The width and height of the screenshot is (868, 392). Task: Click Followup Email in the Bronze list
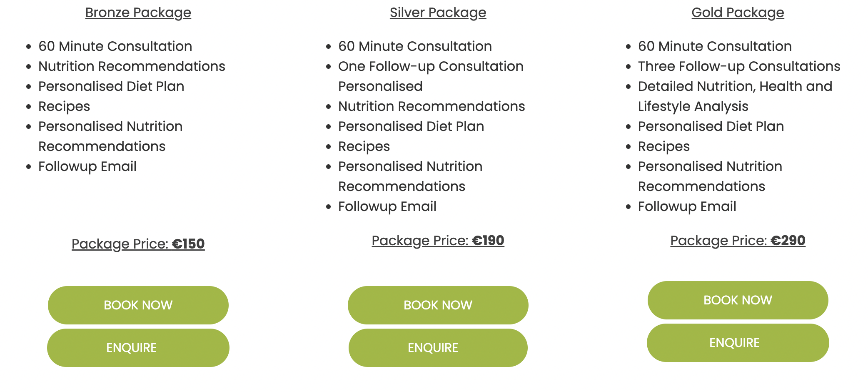[x=87, y=166]
